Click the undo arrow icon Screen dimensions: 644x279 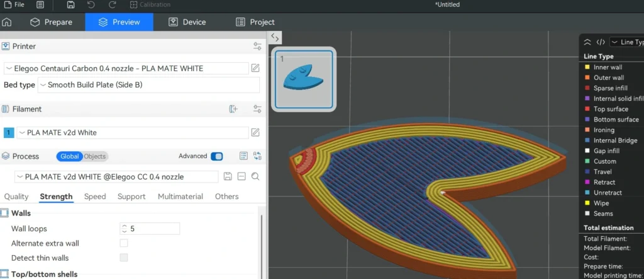point(91,5)
